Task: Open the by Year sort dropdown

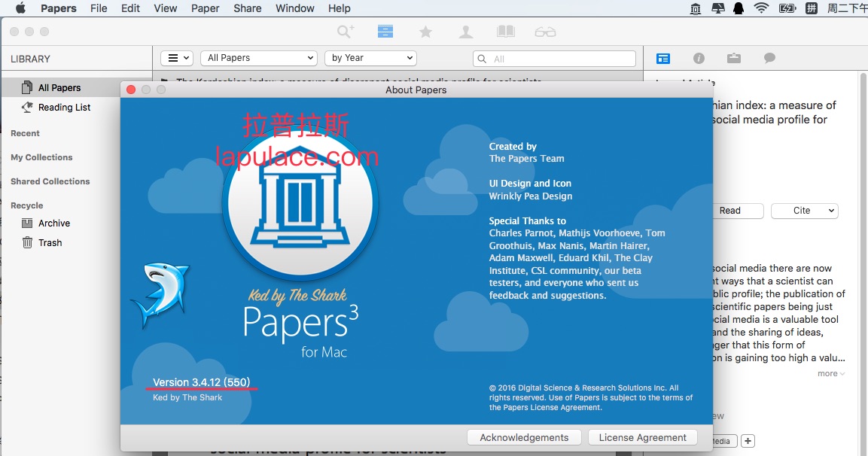Action: pyautogui.click(x=371, y=58)
